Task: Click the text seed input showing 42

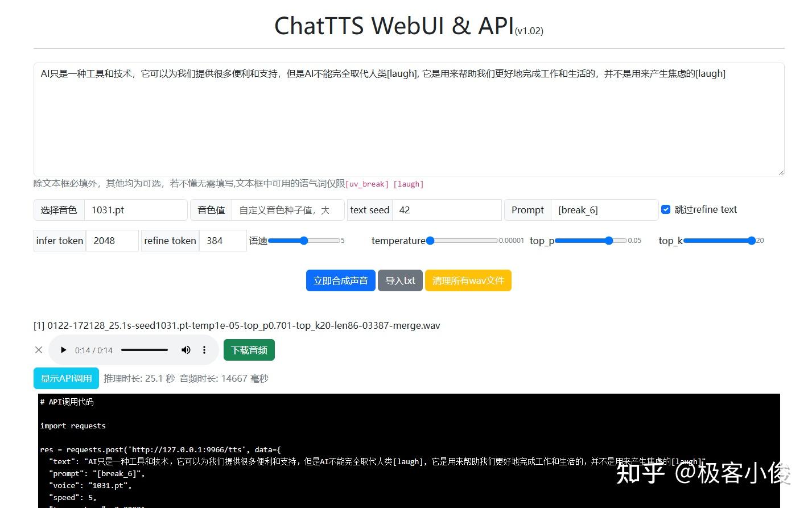Action: [447, 209]
